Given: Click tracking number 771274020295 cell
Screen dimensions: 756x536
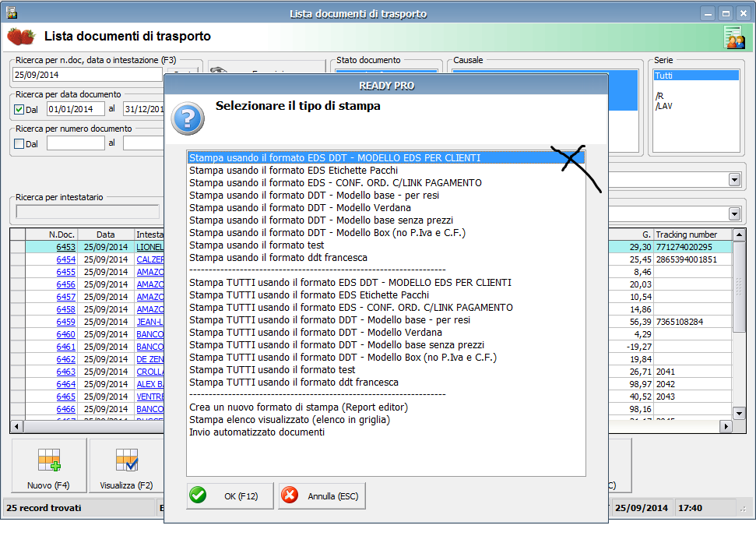Looking at the screenshot, I should 692,247.
